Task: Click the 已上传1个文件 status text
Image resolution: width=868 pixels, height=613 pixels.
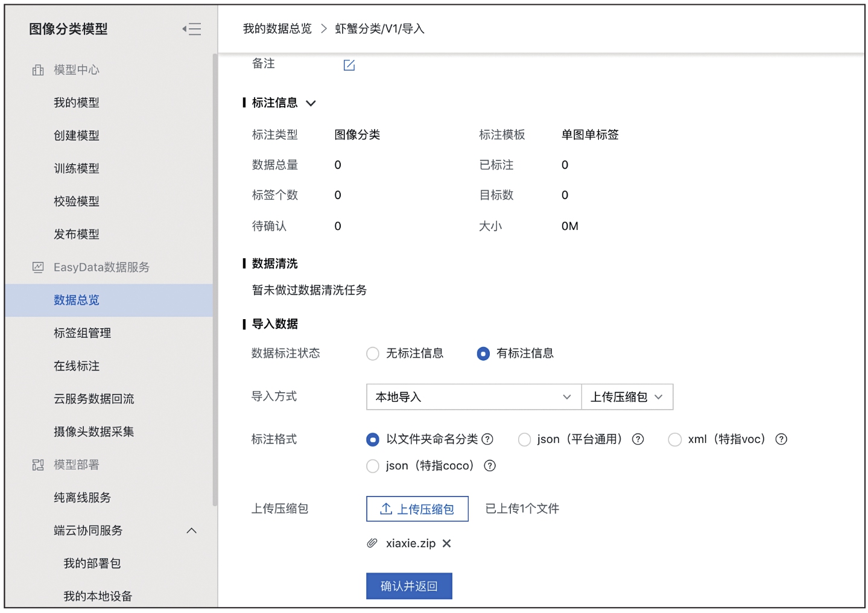Action: tap(522, 509)
